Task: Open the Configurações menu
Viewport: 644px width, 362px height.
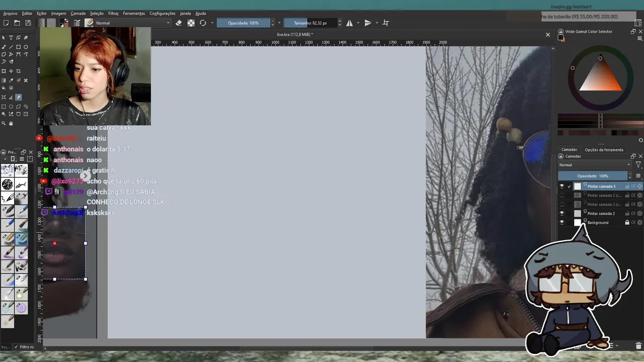Action: (163, 14)
